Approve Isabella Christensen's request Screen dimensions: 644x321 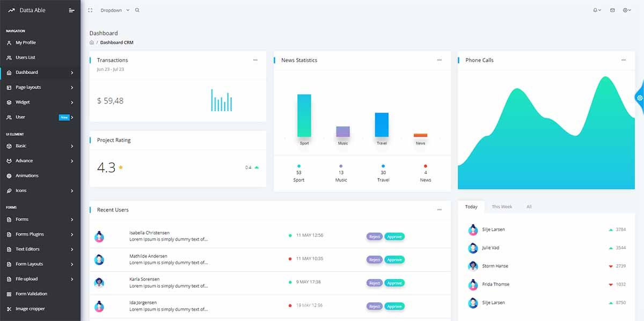tap(394, 236)
